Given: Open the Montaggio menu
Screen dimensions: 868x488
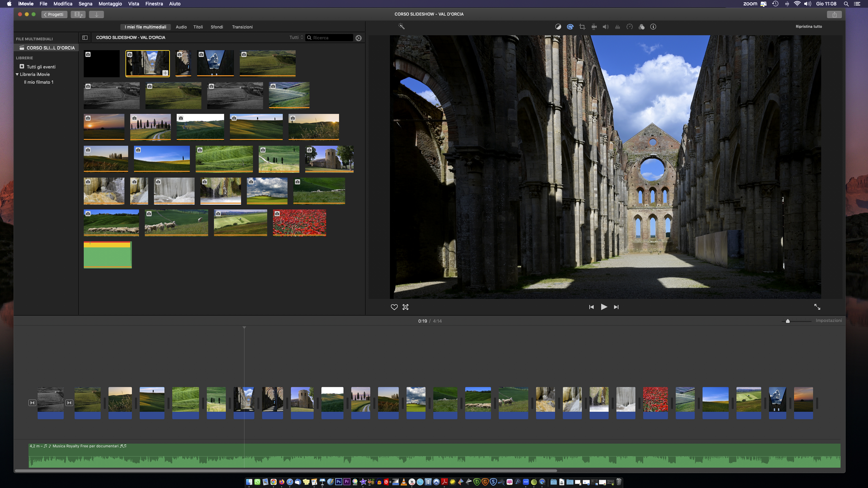Looking at the screenshot, I should 110,4.
